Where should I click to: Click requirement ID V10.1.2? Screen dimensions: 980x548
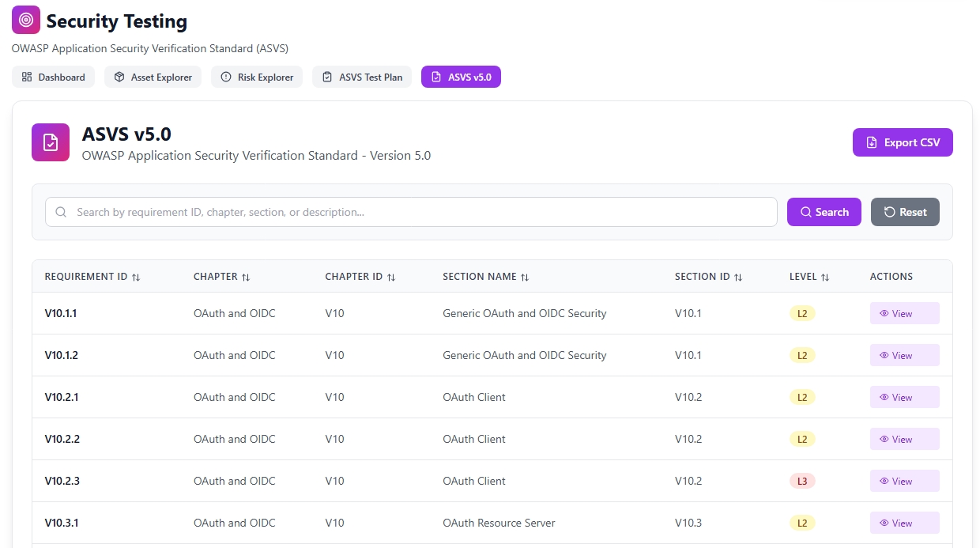point(62,355)
